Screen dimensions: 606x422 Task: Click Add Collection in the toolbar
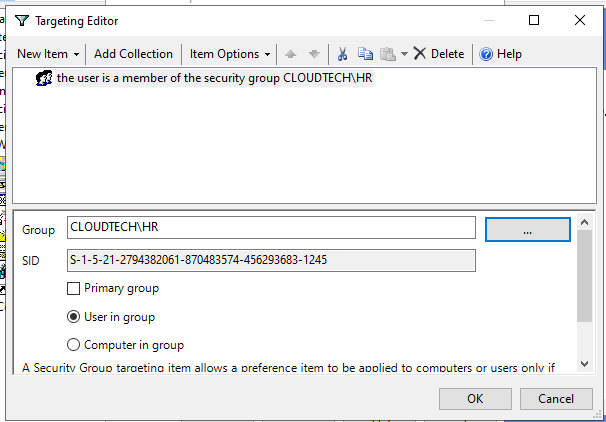[133, 54]
